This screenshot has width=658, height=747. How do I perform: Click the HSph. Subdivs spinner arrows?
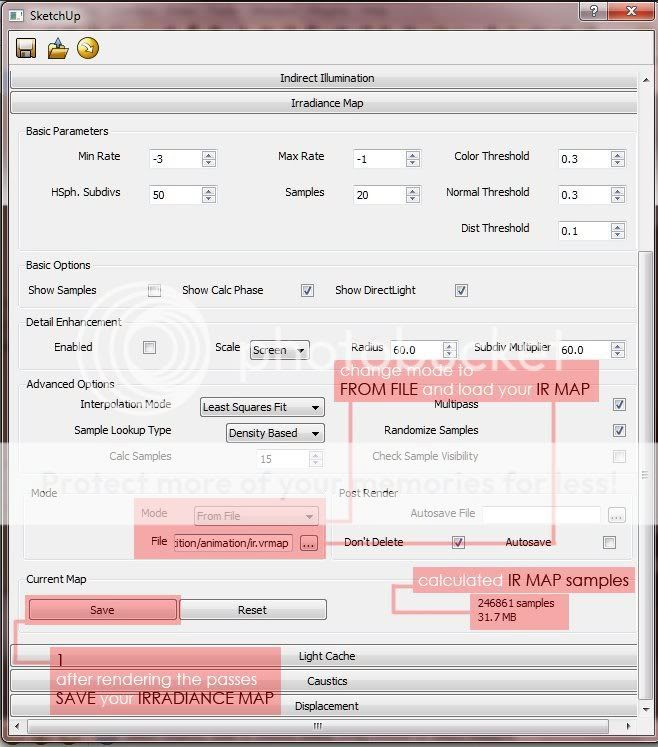(x=209, y=194)
